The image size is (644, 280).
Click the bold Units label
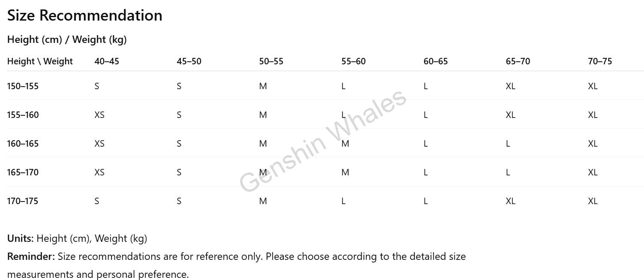pos(20,238)
